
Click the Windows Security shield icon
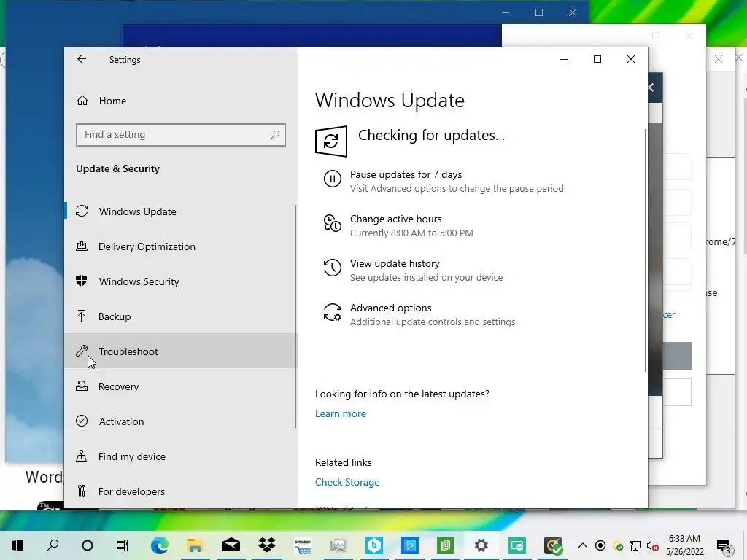click(x=82, y=281)
